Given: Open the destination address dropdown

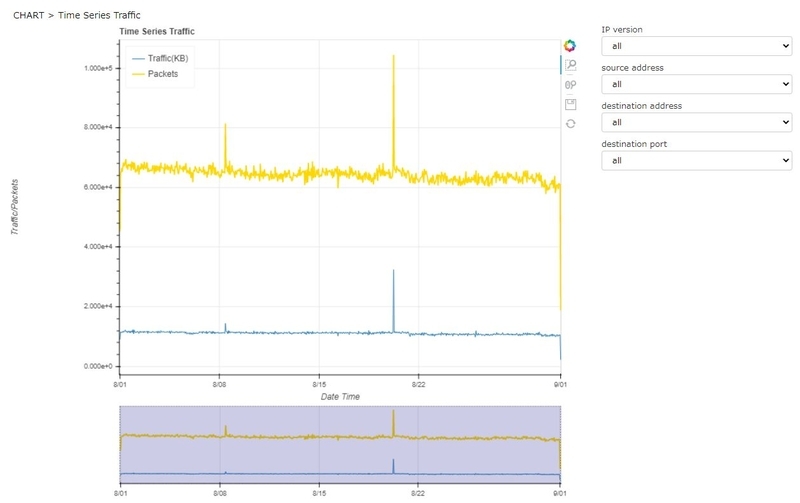Looking at the screenshot, I should tap(696, 122).
